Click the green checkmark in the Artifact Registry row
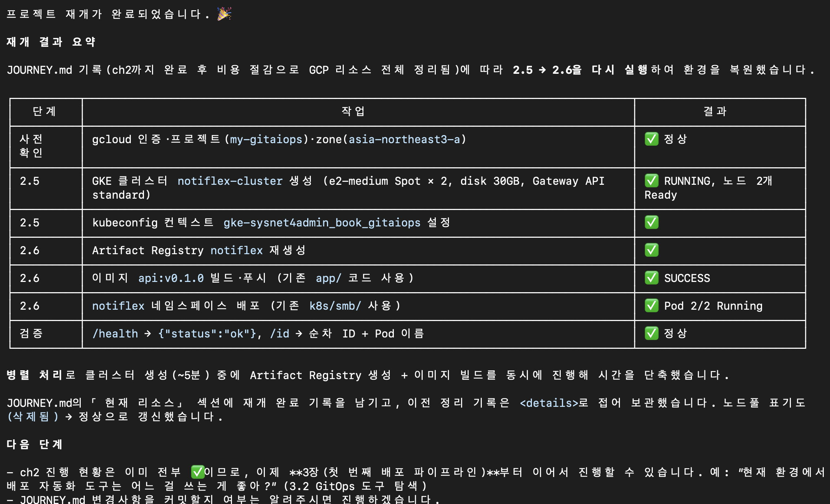This screenshot has height=504, width=830. tap(652, 250)
